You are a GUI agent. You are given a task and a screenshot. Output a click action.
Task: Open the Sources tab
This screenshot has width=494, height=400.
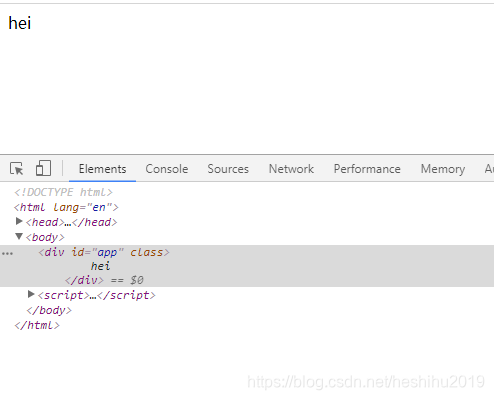tap(228, 169)
